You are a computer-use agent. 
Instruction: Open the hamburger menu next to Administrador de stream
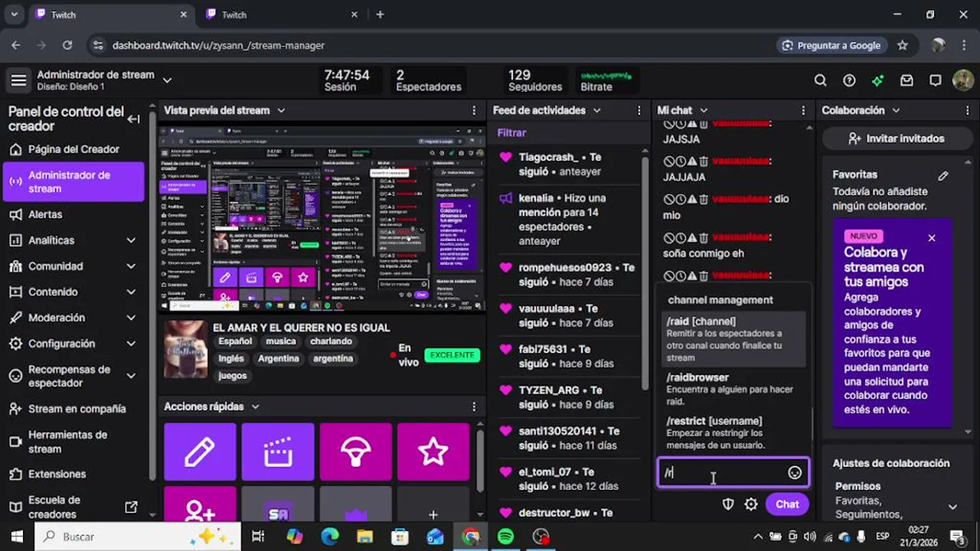pos(18,80)
